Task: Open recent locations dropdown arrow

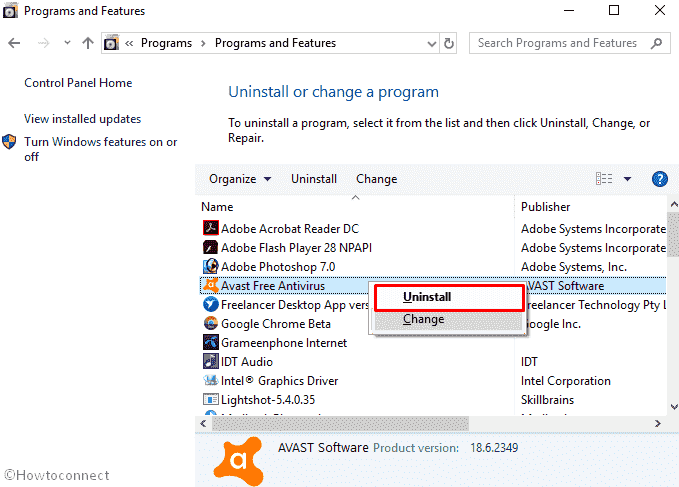Action: pos(65,44)
